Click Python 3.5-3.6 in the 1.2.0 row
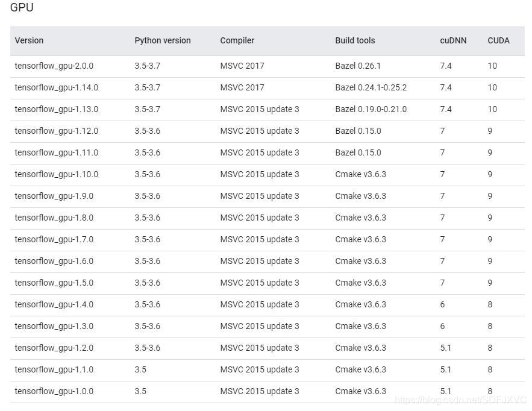Screen dimensions: 532x411 pos(147,348)
